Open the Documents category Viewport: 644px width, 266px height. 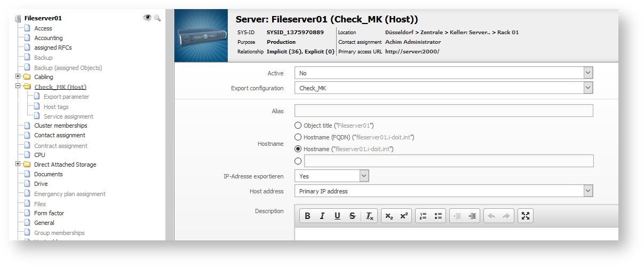click(x=49, y=174)
